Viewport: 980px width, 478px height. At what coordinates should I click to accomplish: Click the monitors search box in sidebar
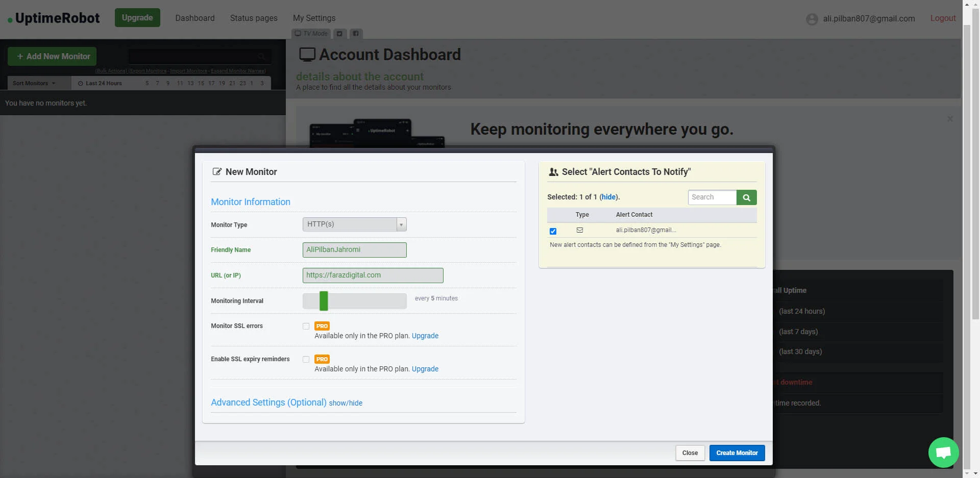(200, 57)
